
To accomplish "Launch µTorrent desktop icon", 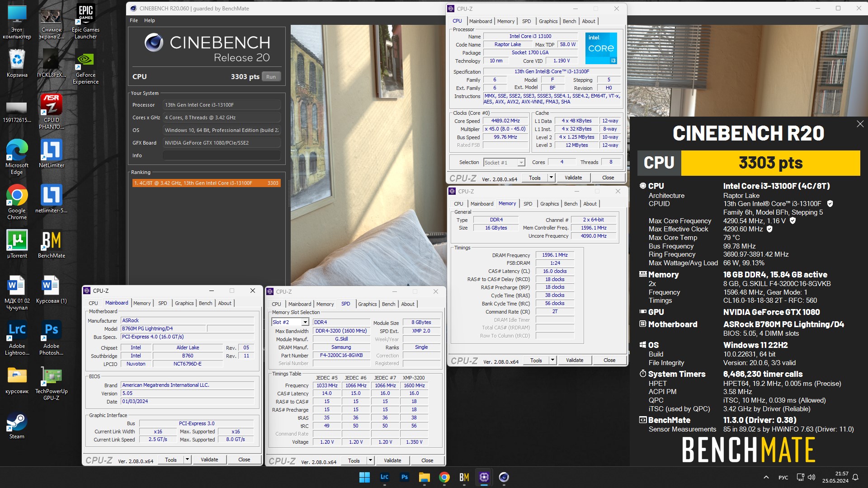I will 17,244.
